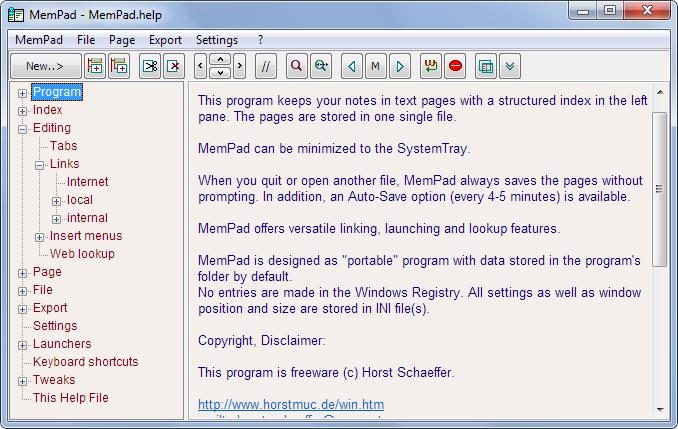Select the Editing page in the tree
This screenshot has height=429, width=678.
point(52,128)
